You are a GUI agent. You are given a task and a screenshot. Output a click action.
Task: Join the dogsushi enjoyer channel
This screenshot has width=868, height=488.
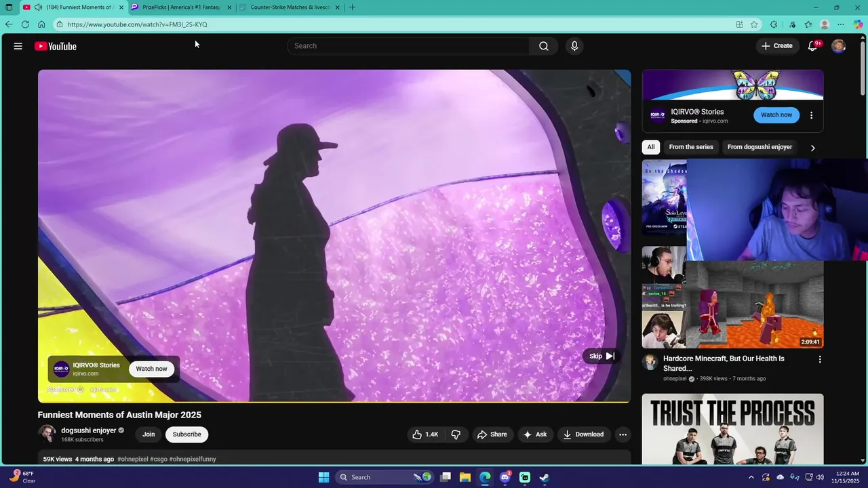[149, 434]
